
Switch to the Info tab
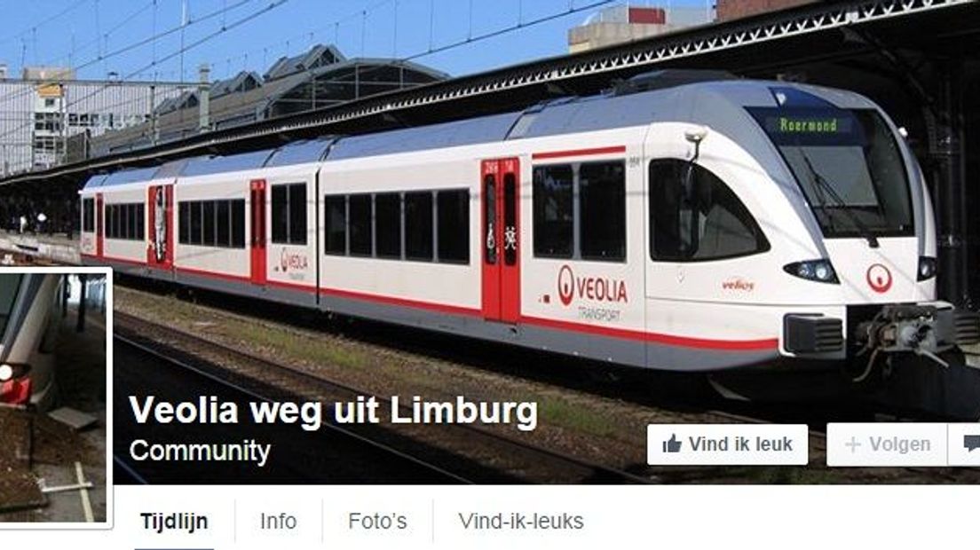click(x=278, y=522)
